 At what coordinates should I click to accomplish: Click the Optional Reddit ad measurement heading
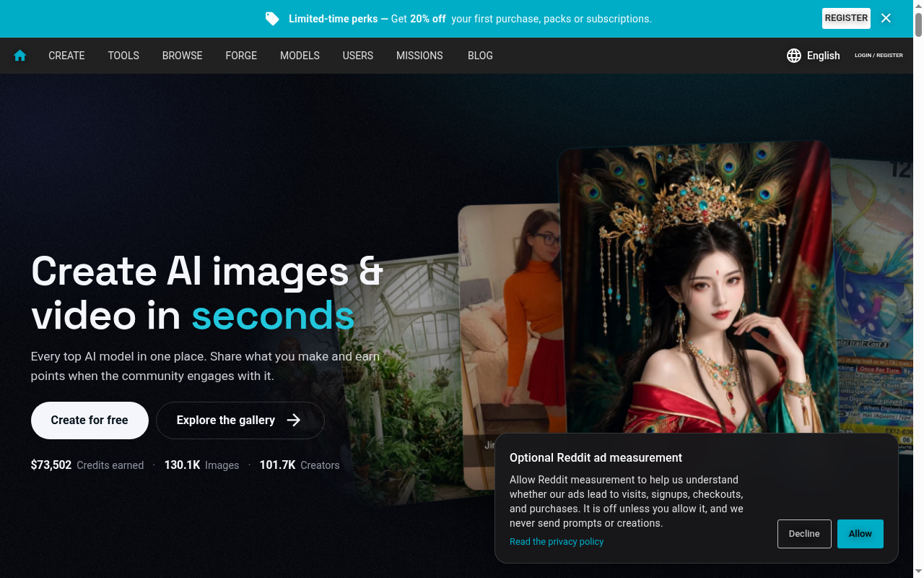596,457
